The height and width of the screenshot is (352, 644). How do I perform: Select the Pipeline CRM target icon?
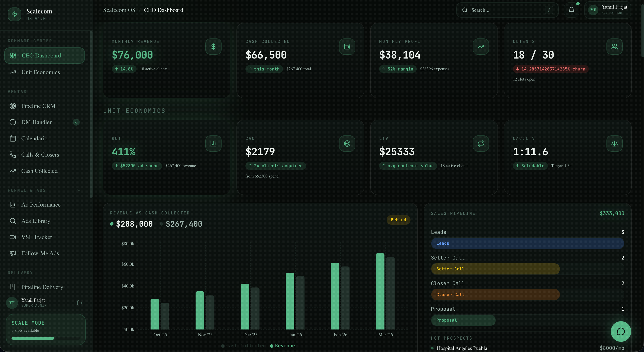[13, 106]
